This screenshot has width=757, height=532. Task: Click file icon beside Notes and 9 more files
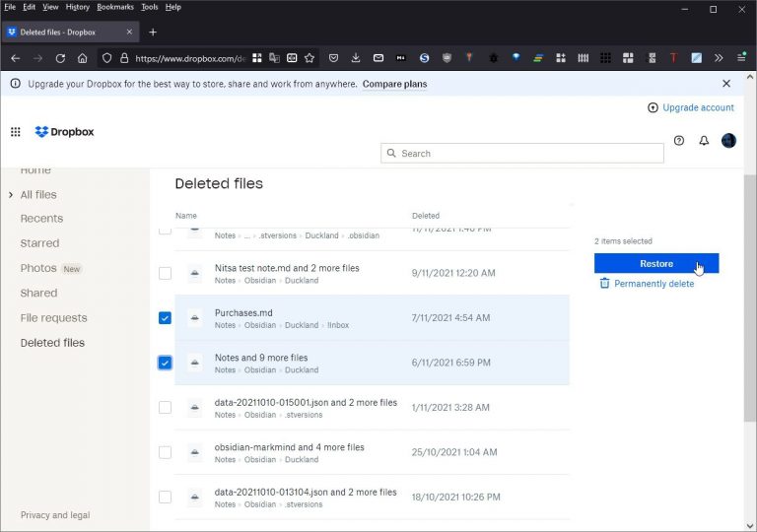point(194,363)
